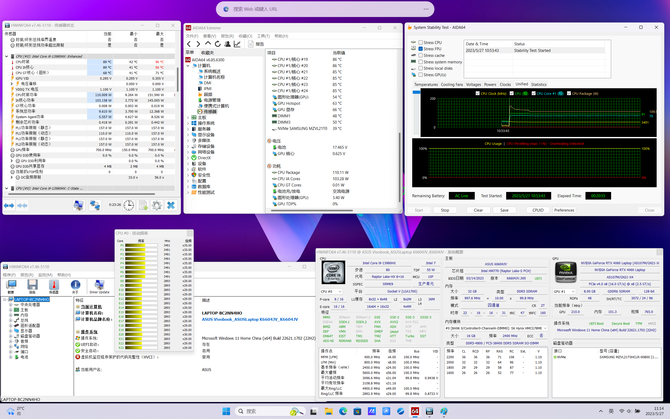Click the weather widget on the taskbar
This screenshot has height=419, width=670.
pos(15,411)
